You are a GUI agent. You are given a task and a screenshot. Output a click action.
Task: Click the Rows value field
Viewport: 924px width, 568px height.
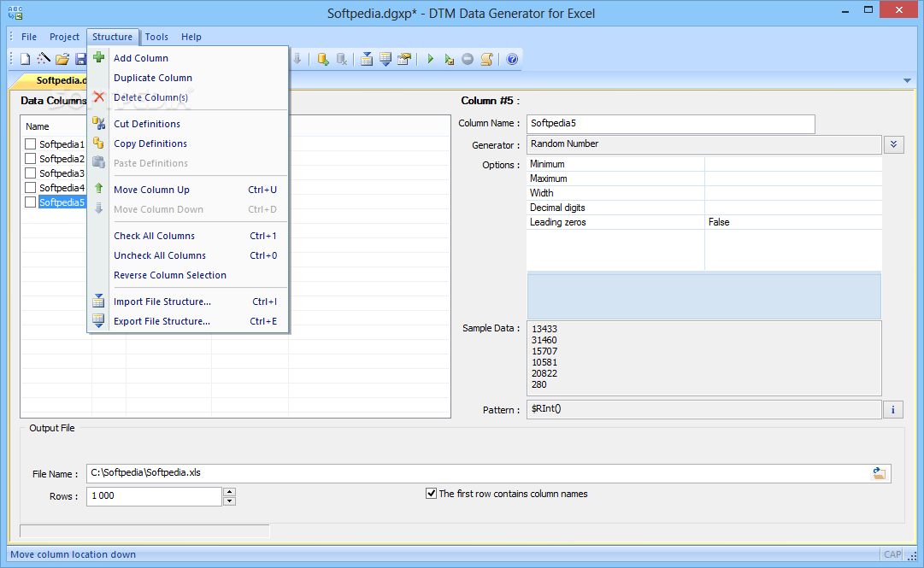click(155, 496)
